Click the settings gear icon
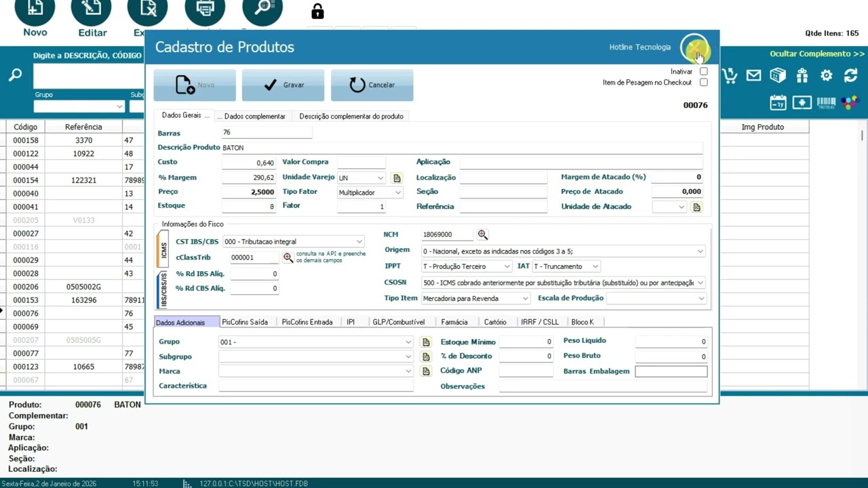Viewport: 868px width, 488px height. pyautogui.click(x=826, y=76)
